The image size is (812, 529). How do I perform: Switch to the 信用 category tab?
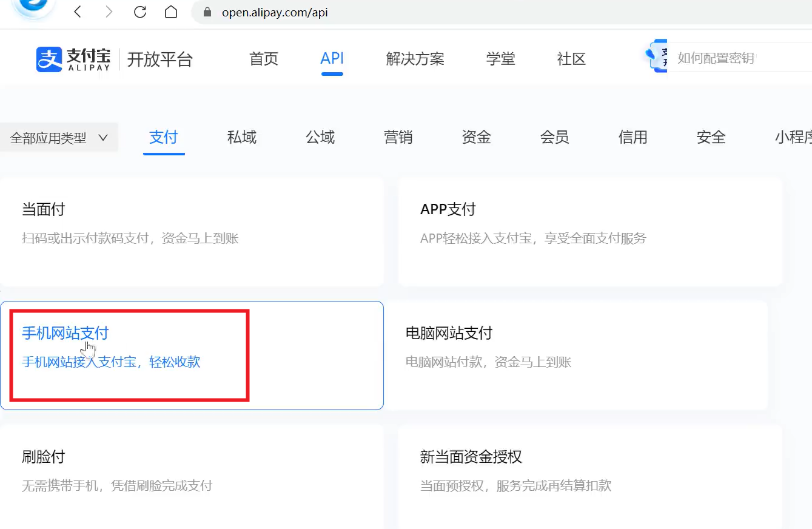[633, 137]
